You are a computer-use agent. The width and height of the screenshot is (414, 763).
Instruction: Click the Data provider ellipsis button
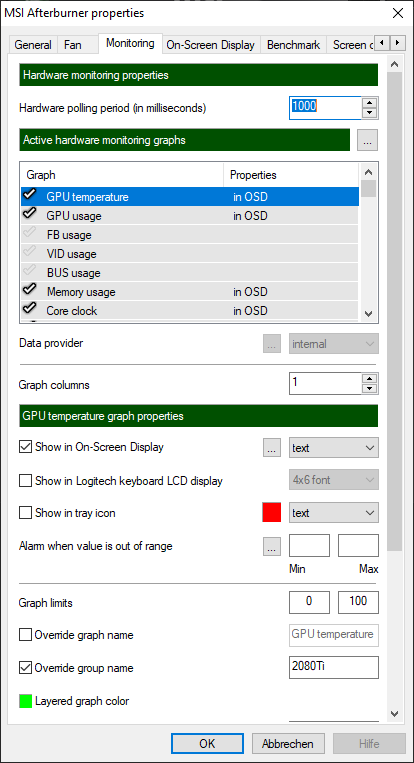pyautogui.click(x=272, y=344)
